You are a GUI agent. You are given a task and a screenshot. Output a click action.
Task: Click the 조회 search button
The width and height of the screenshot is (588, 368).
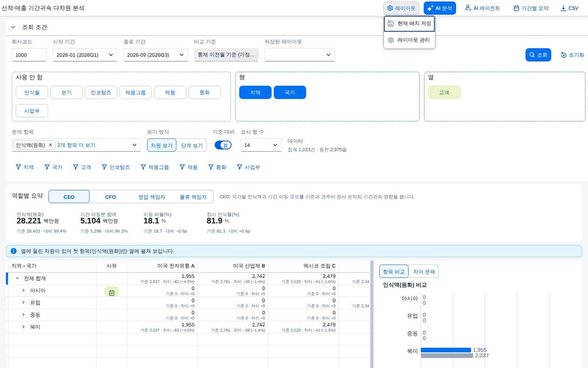pos(539,55)
